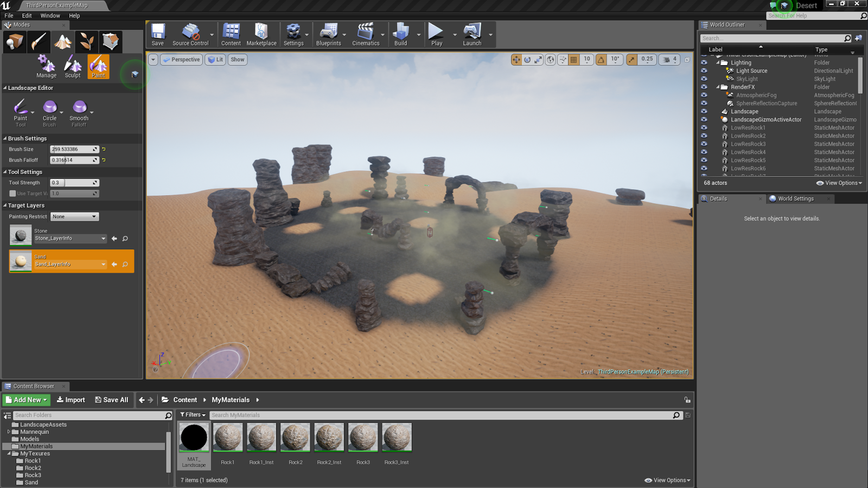Open Source Control toolbar button

click(x=190, y=35)
